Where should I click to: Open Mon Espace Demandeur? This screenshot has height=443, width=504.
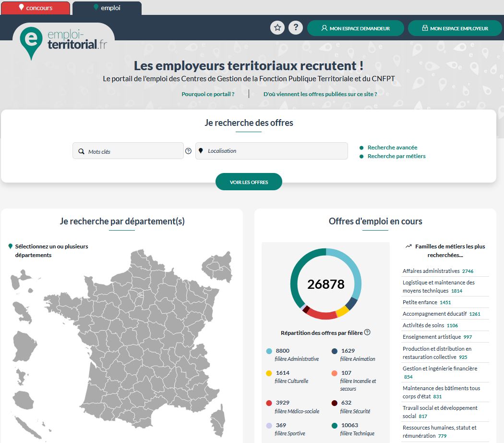click(x=355, y=28)
